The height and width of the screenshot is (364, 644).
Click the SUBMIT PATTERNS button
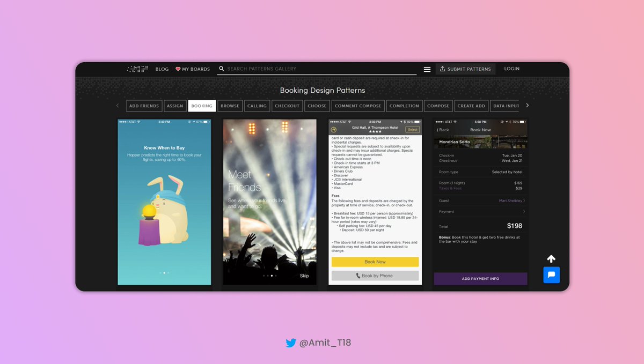(465, 69)
